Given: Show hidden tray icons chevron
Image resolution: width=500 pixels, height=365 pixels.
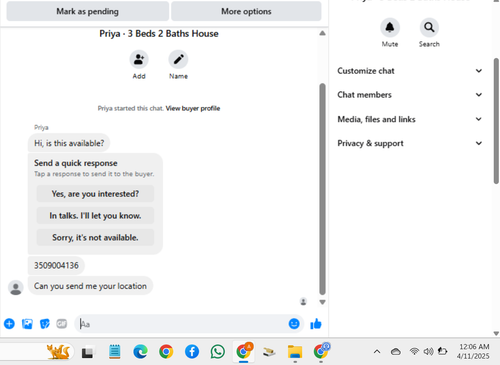Looking at the screenshot, I should pos(377,351).
